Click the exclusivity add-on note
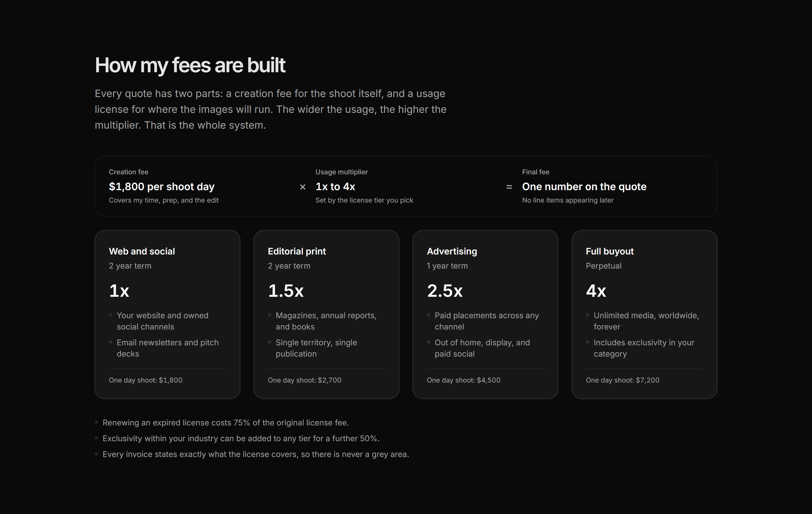Image resolution: width=812 pixels, height=514 pixels. 241,438
